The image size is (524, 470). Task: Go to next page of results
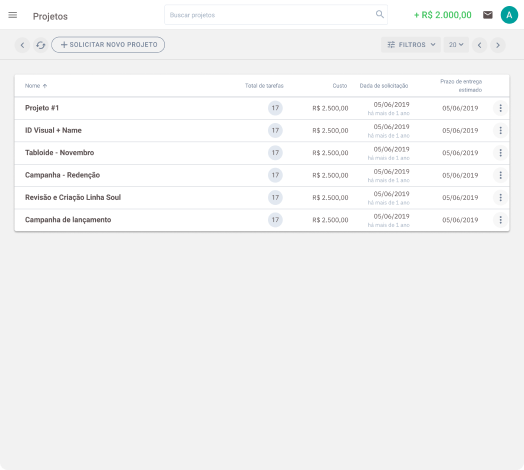coord(498,45)
